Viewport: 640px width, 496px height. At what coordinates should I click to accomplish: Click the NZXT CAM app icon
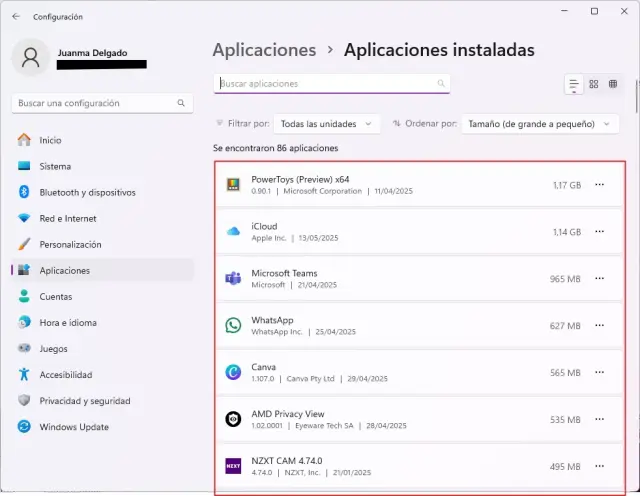coord(233,466)
